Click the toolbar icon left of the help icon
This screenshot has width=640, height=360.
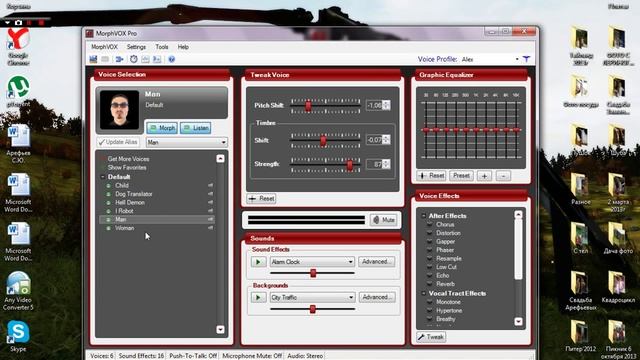point(157,59)
